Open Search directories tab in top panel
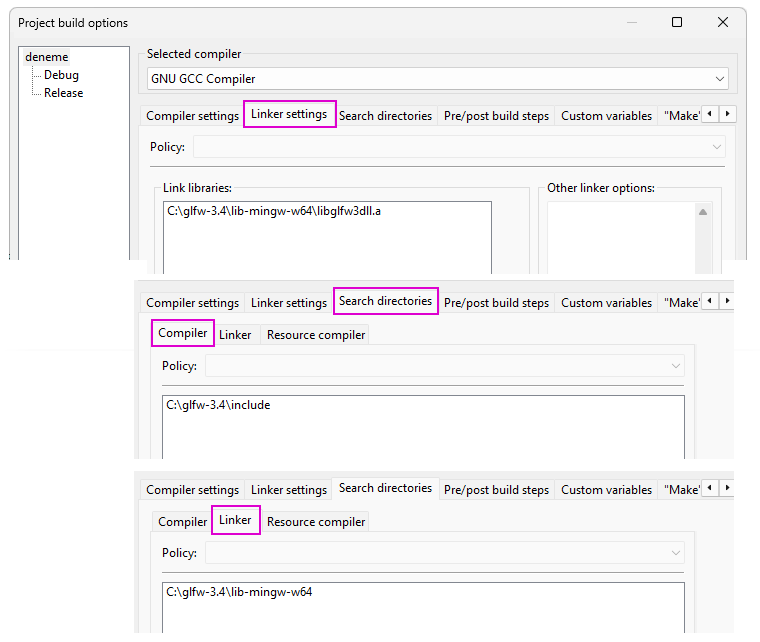Viewport: 760px width, 642px height. pos(385,116)
